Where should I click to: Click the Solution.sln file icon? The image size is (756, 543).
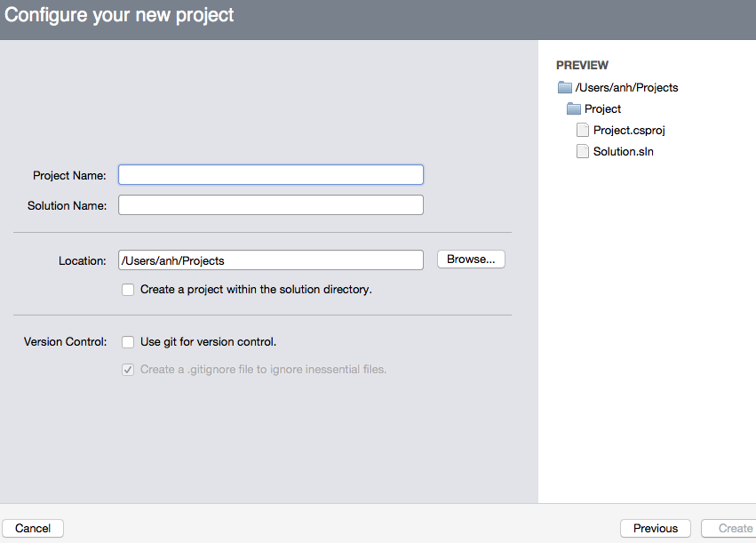[583, 151]
